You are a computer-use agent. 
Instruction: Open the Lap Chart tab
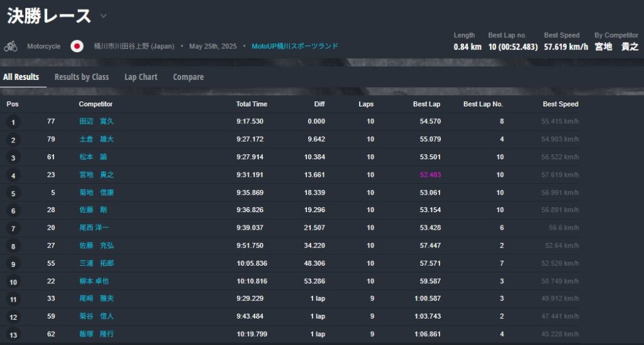(140, 77)
